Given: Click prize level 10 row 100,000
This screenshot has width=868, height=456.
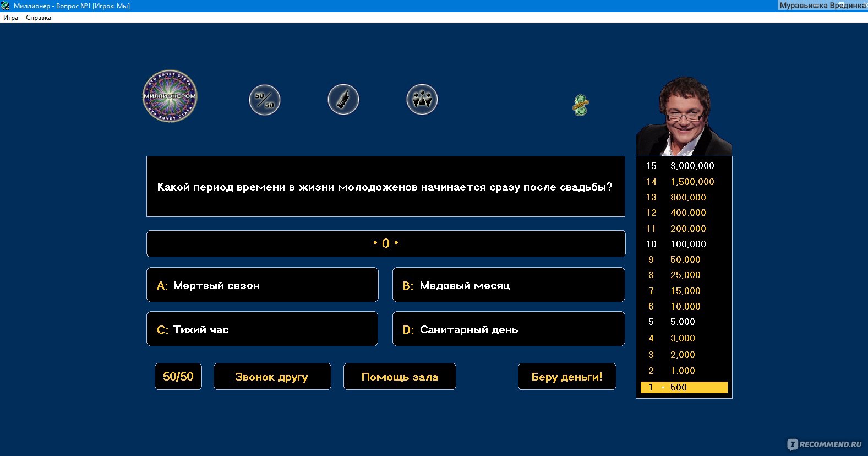Looking at the screenshot, I should [x=684, y=244].
